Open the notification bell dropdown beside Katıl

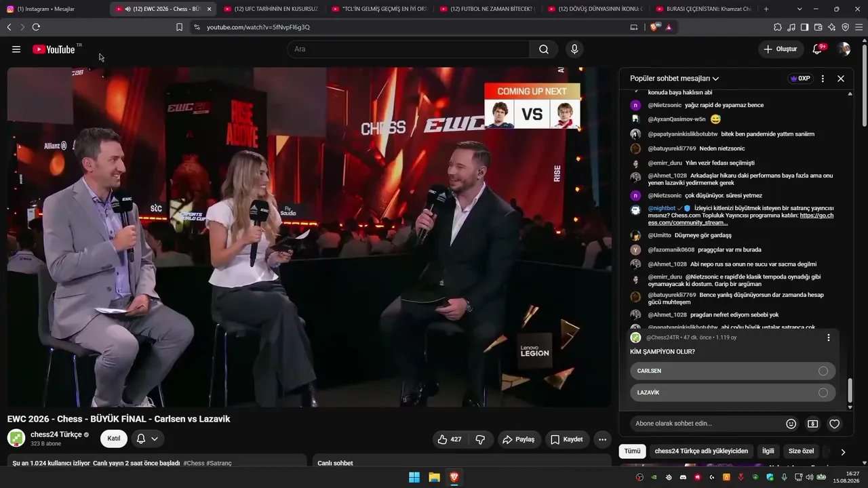147,439
